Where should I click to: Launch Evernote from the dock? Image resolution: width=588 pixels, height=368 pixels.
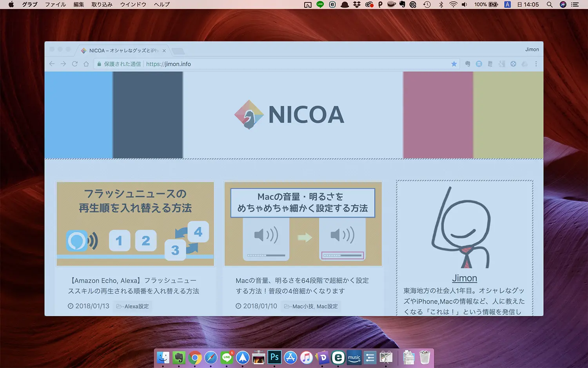(x=179, y=357)
